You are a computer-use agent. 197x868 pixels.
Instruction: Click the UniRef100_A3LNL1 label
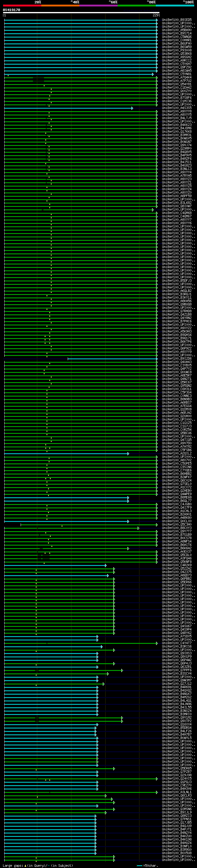(177, 792)
